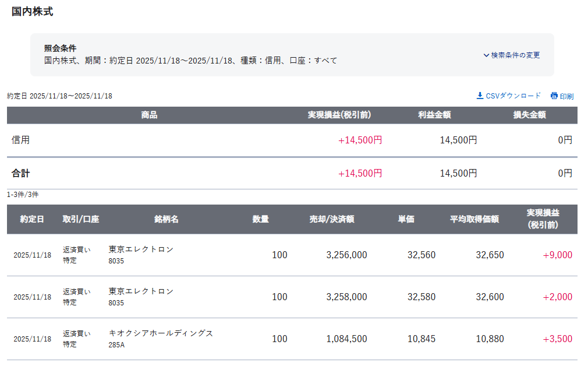
Task: Click the 平均取得価額 column header
Action: 474,220
